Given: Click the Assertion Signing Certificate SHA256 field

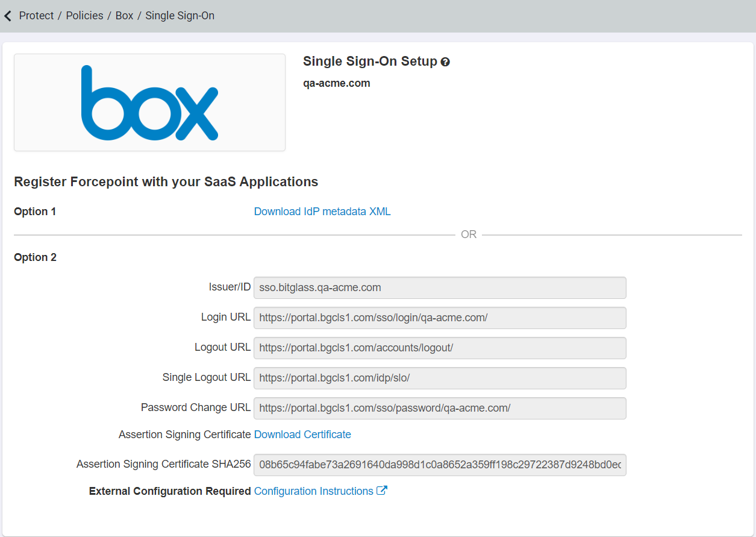Looking at the screenshot, I should click(440, 465).
